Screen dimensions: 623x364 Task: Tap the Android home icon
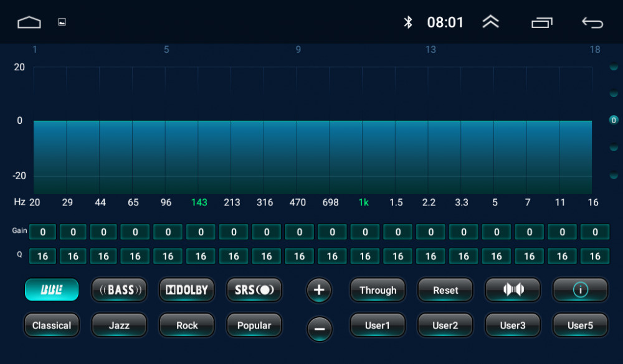pyautogui.click(x=29, y=22)
